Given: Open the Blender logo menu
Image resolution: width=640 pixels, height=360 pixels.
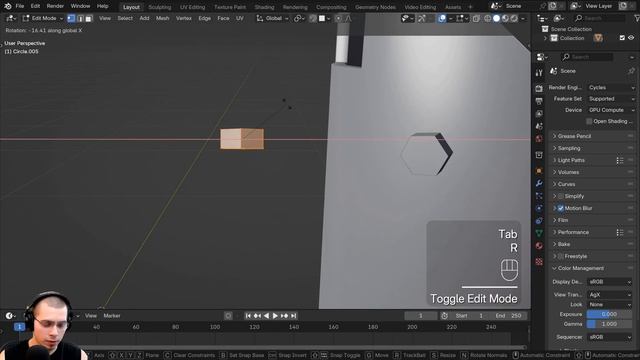Looking at the screenshot, I should (8, 6).
